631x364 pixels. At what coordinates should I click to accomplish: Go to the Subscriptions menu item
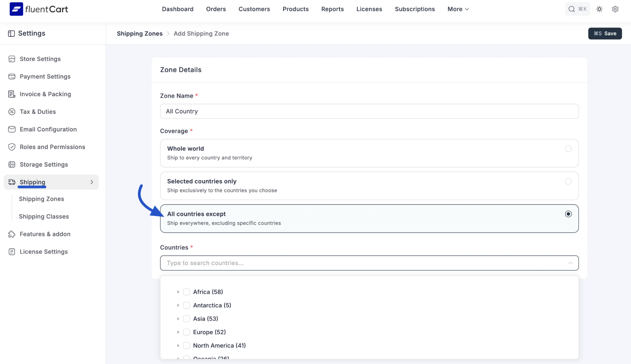[x=415, y=9]
